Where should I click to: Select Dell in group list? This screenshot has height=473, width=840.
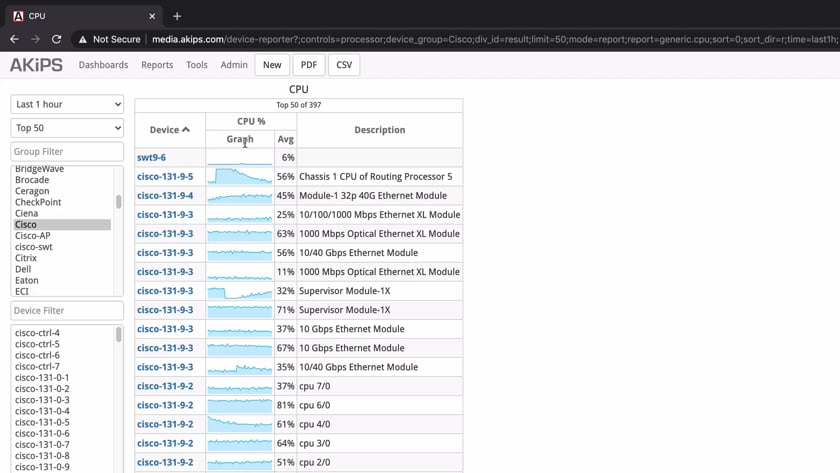[23, 269]
